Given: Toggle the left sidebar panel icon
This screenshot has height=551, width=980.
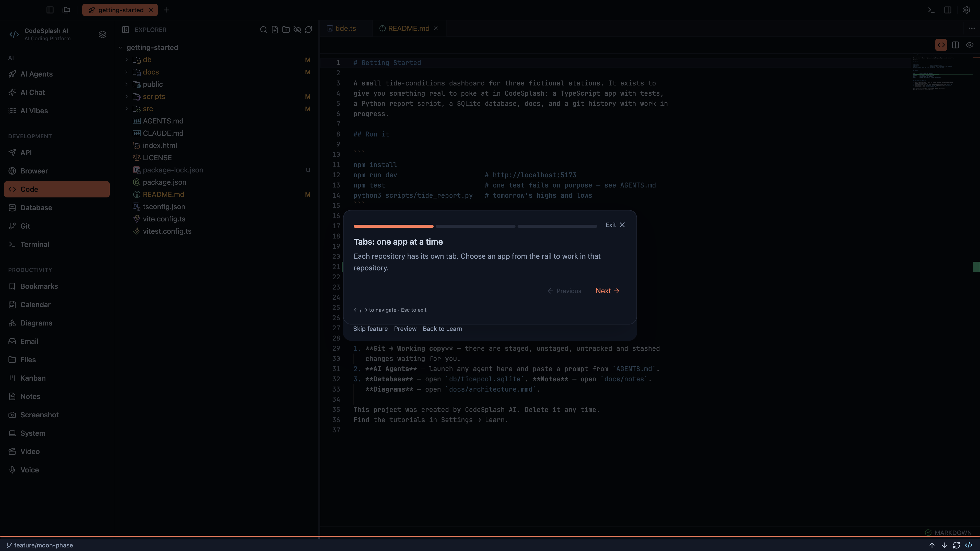Looking at the screenshot, I should 50,10.
